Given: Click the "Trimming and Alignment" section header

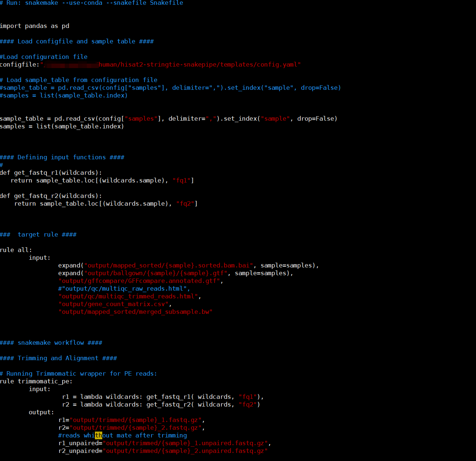Looking at the screenshot, I should pyautogui.click(x=58, y=358).
